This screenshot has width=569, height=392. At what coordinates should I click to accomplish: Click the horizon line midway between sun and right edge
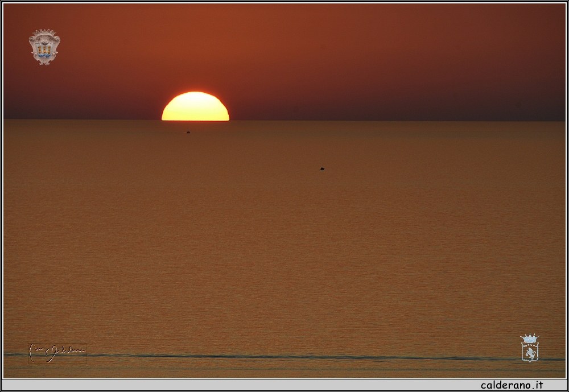(397, 120)
